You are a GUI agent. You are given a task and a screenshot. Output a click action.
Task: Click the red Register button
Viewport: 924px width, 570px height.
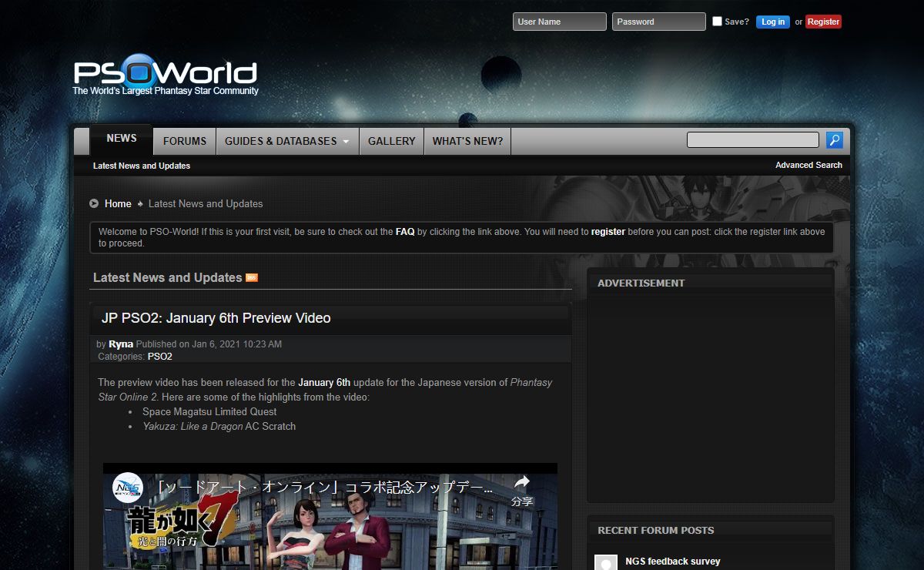point(823,22)
